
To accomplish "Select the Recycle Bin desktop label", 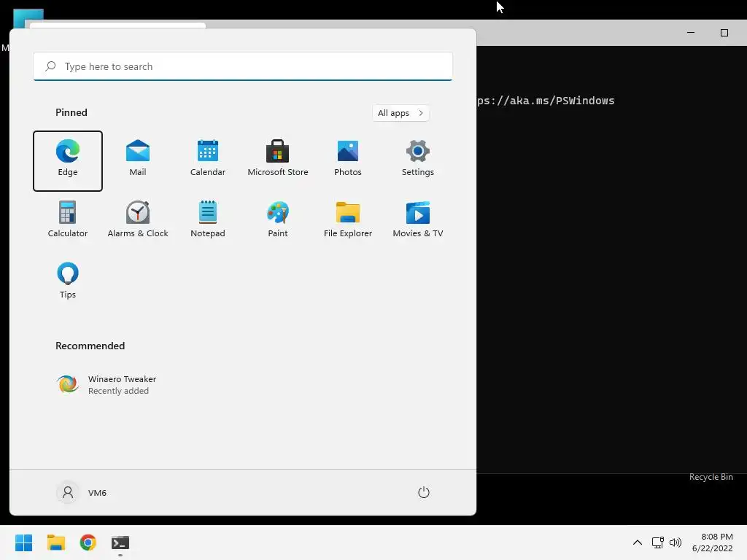I will click(711, 477).
